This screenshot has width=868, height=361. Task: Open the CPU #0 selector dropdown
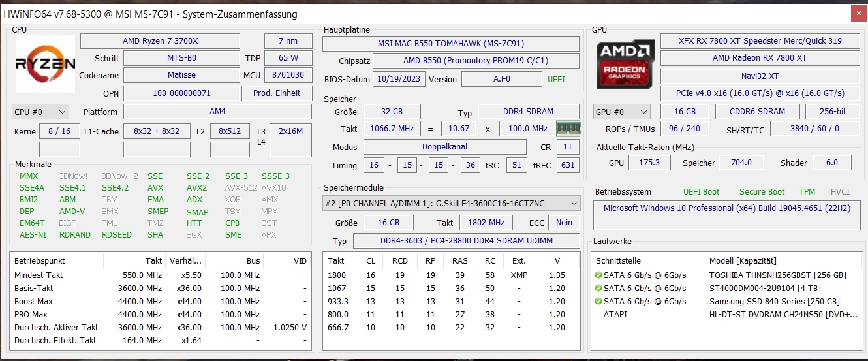pyautogui.click(x=40, y=112)
